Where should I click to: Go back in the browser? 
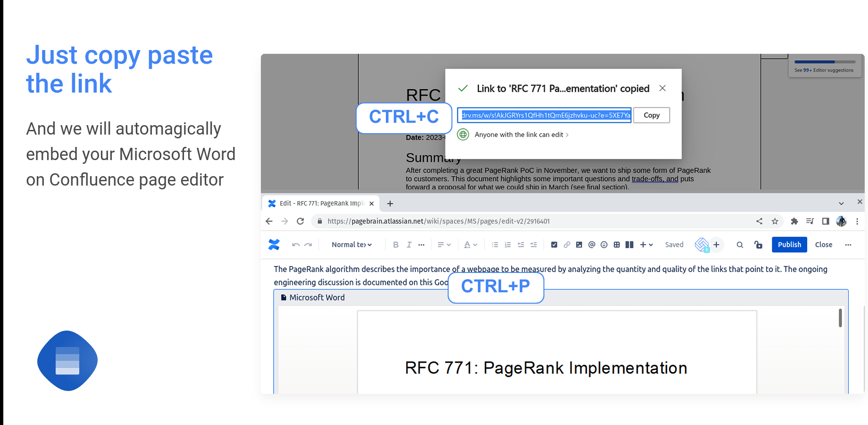tap(269, 221)
